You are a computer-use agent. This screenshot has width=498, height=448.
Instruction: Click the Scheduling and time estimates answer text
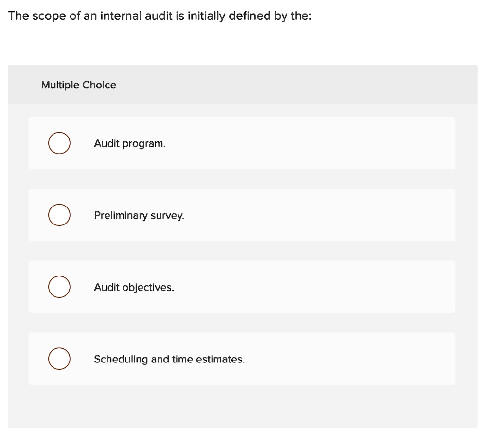pyautogui.click(x=169, y=359)
